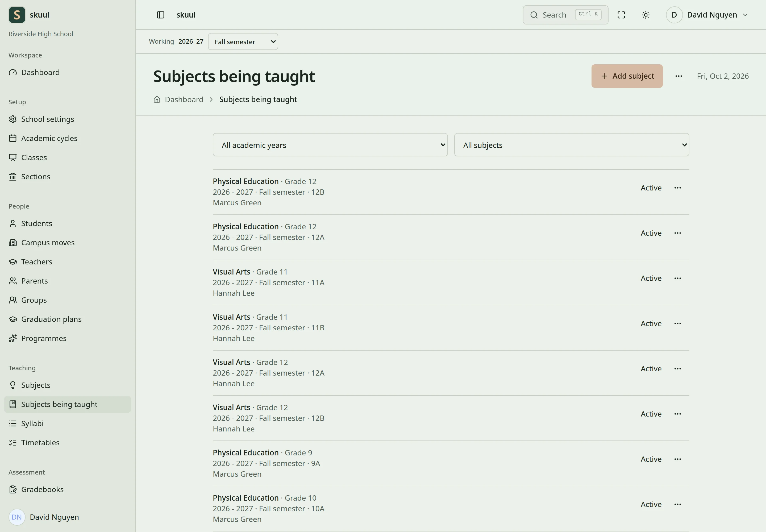Click Dashboard breadcrumb link
Screen dimensions: 766x532
point(184,99)
